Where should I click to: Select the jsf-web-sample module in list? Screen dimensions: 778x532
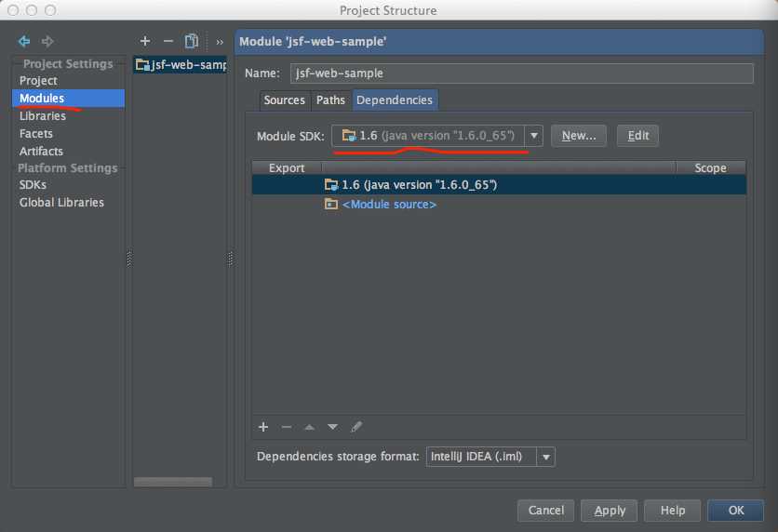(x=181, y=65)
